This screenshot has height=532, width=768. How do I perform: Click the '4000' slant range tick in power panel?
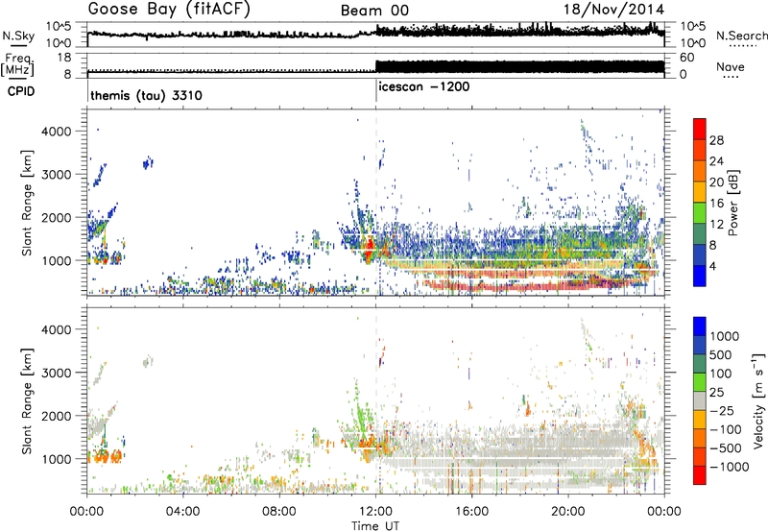[x=57, y=132]
